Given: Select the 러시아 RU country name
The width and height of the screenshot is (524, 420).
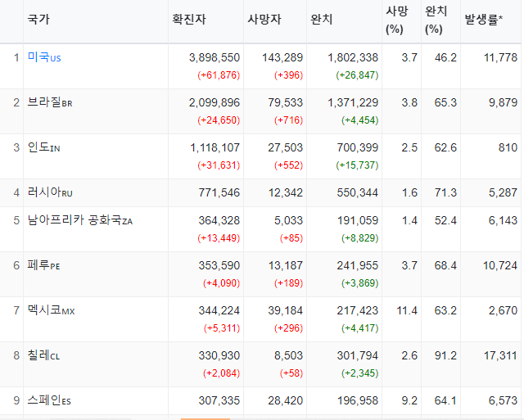Looking at the screenshot, I should pos(50,192).
